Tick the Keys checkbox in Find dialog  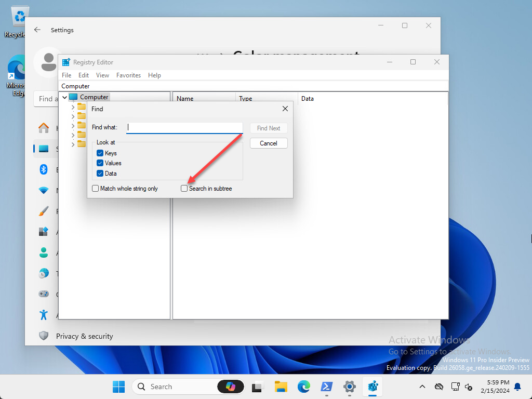(x=100, y=153)
